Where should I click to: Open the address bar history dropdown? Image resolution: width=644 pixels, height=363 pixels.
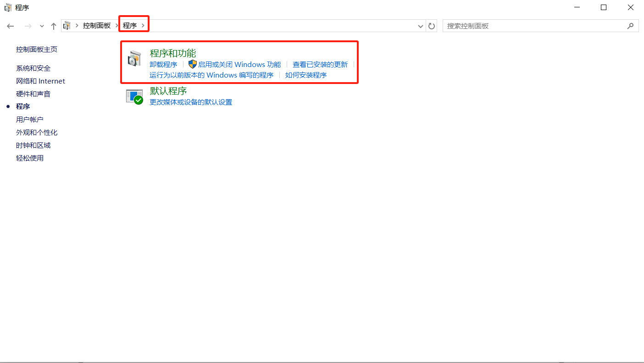(421, 26)
